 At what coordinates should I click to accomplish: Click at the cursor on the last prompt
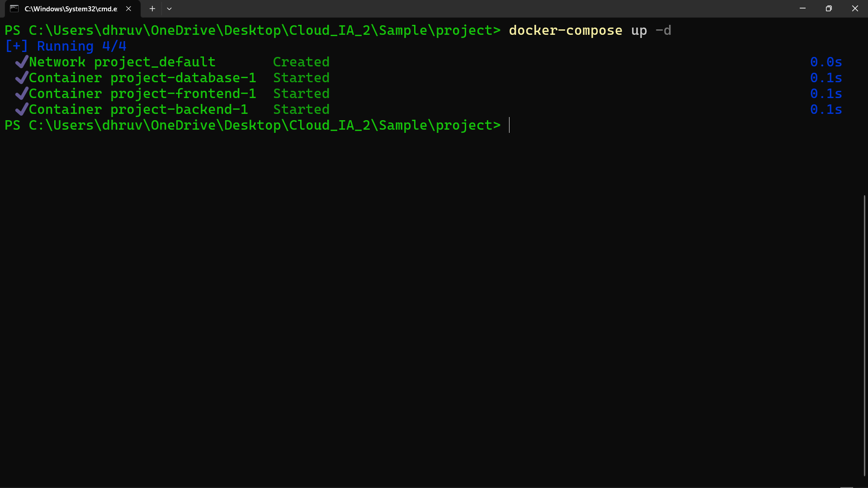pyautogui.click(x=509, y=125)
